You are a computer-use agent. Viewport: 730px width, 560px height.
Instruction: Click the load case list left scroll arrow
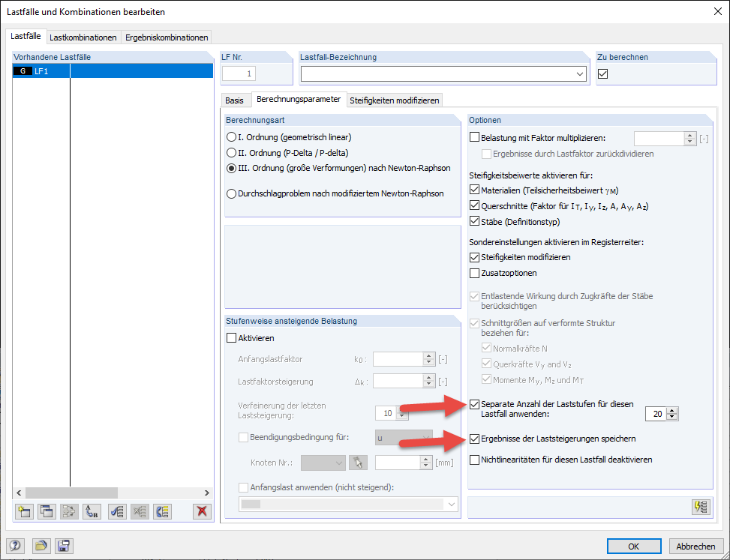19,493
